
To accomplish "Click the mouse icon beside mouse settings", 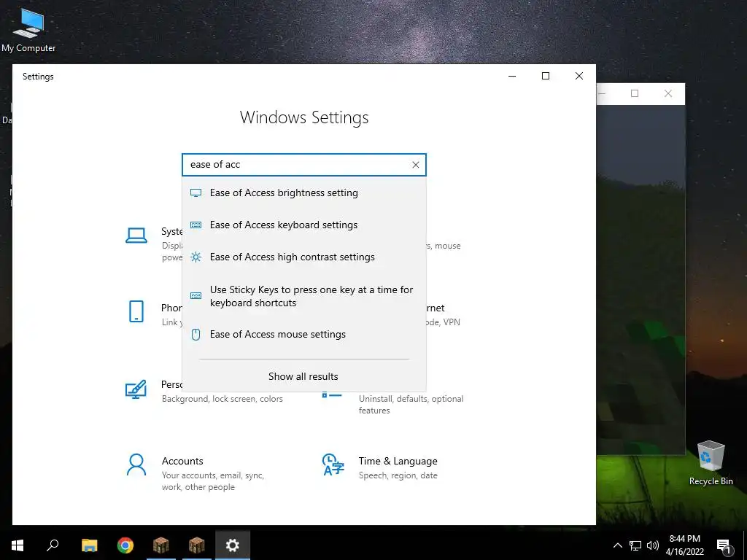I will pos(196,334).
